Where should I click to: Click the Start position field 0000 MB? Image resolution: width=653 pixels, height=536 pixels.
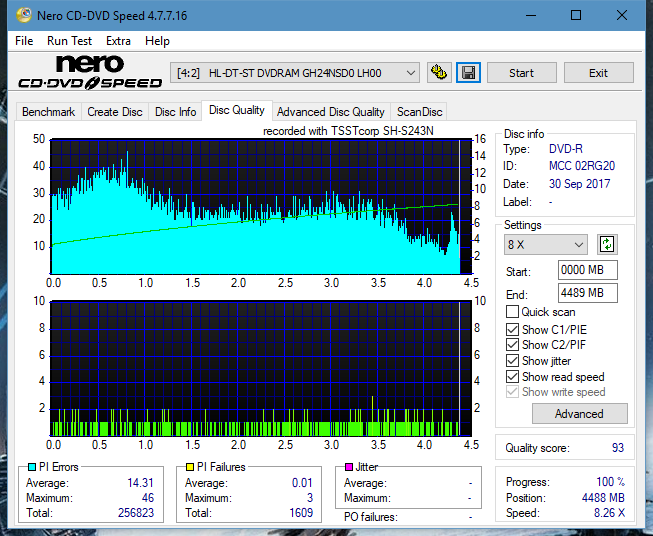click(587, 270)
